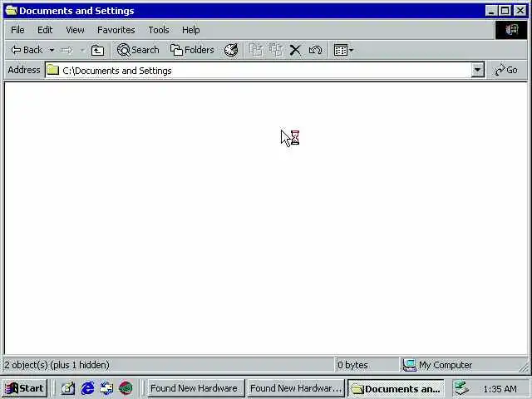
Task: Open the Favorites menu
Action: (116, 30)
